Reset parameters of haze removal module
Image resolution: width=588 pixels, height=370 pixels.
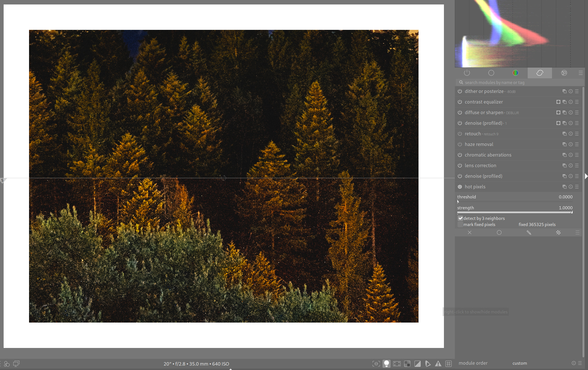570,145
